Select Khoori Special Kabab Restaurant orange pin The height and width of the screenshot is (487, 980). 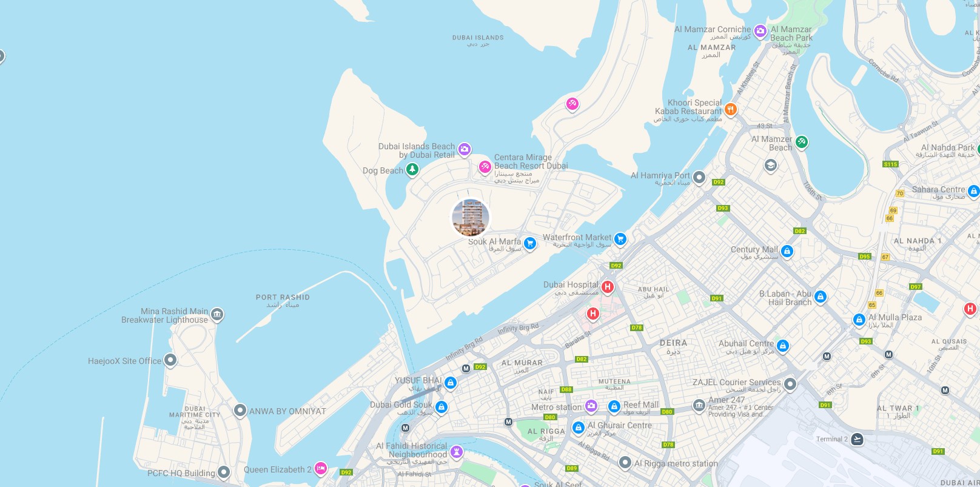pos(731,110)
